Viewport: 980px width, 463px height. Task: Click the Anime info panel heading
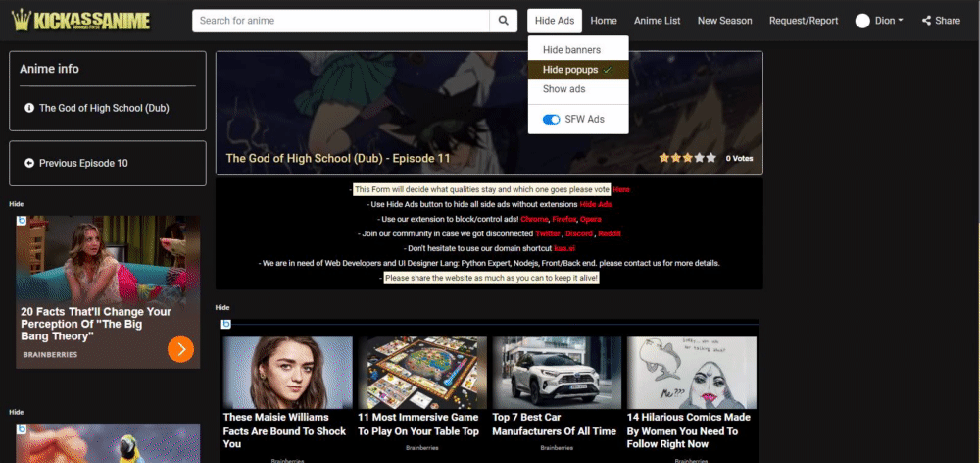[49, 69]
